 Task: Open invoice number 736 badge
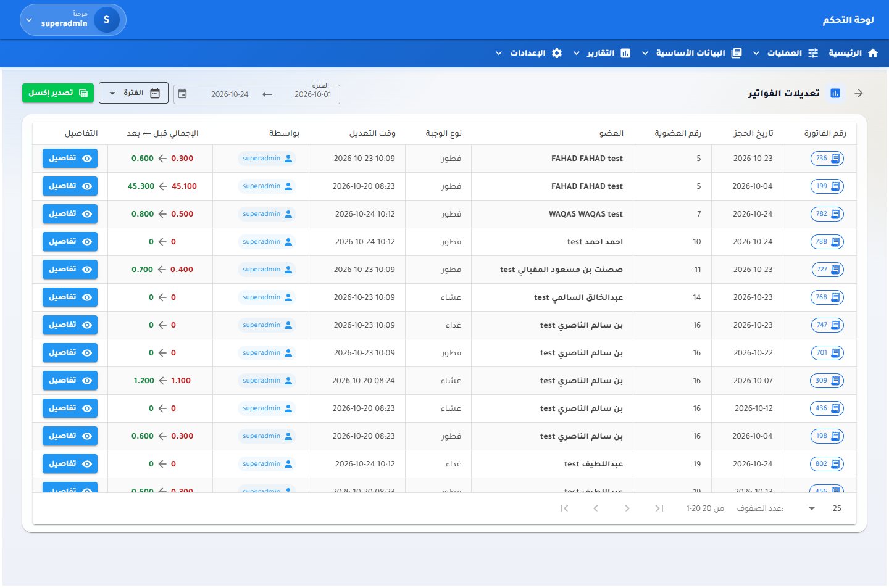pyautogui.click(x=827, y=159)
